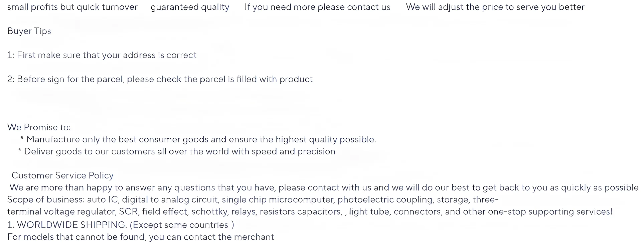Click the 'guaranteed quality' text
The width and height of the screenshot is (644, 246).
point(190,7)
